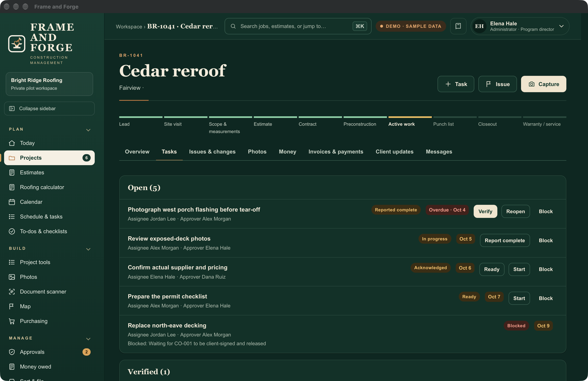Collapse the PLAN section chevron
The height and width of the screenshot is (381, 588).
(x=88, y=130)
